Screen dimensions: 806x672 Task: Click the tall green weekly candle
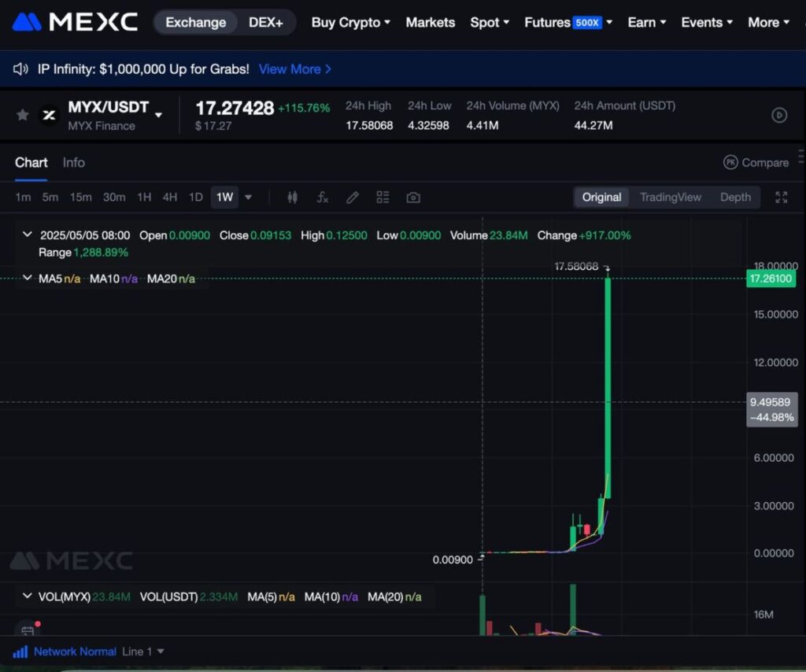[608, 388]
